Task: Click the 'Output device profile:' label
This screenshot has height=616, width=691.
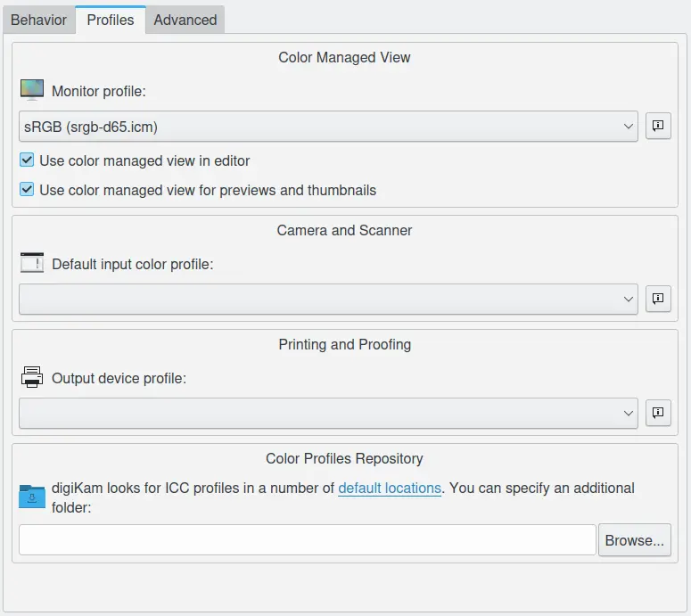Action: pyautogui.click(x=119, y=379)
